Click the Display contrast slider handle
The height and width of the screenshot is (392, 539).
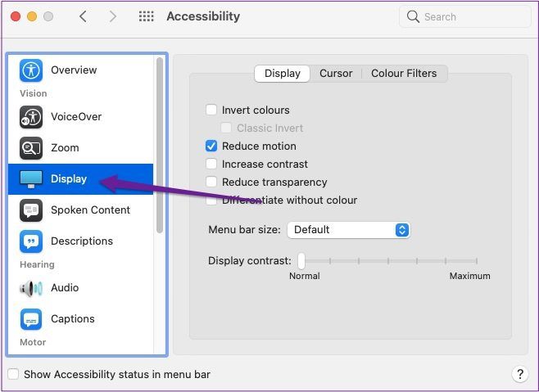point(301,261)
